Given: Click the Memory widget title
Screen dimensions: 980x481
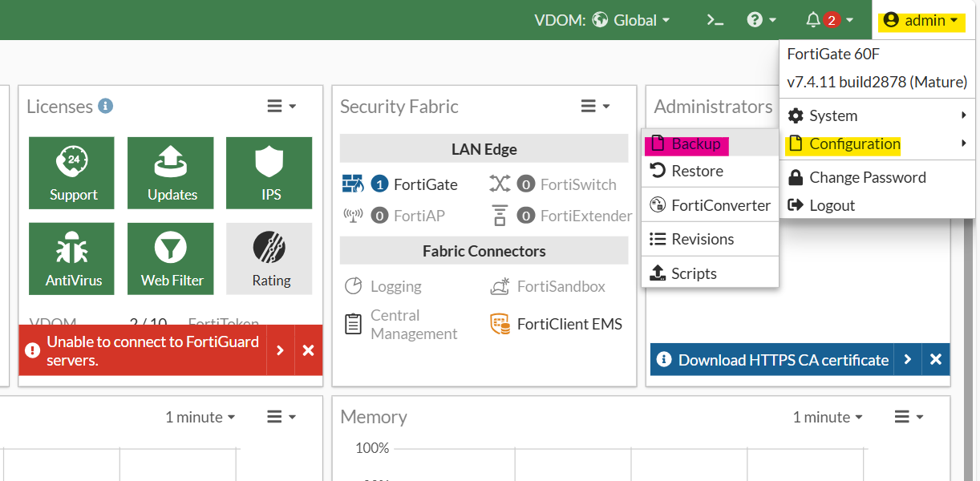Looking at the screenshot, I should (374, 417).
